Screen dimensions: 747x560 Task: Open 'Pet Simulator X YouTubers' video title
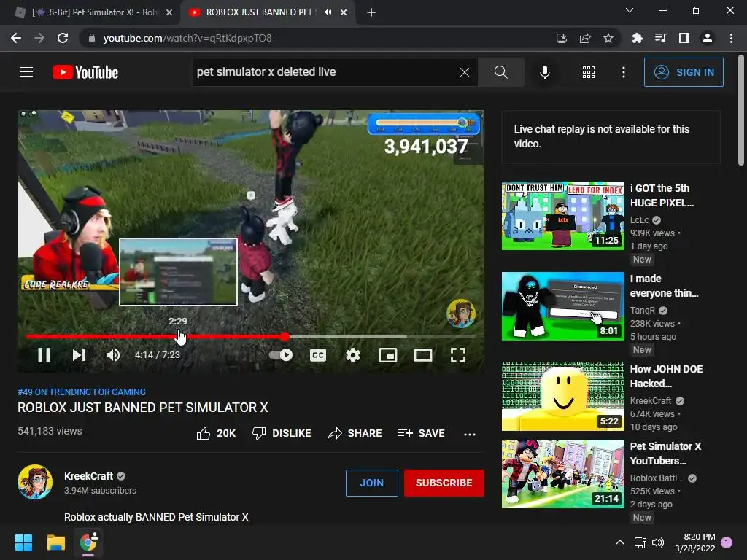point(665,454)
